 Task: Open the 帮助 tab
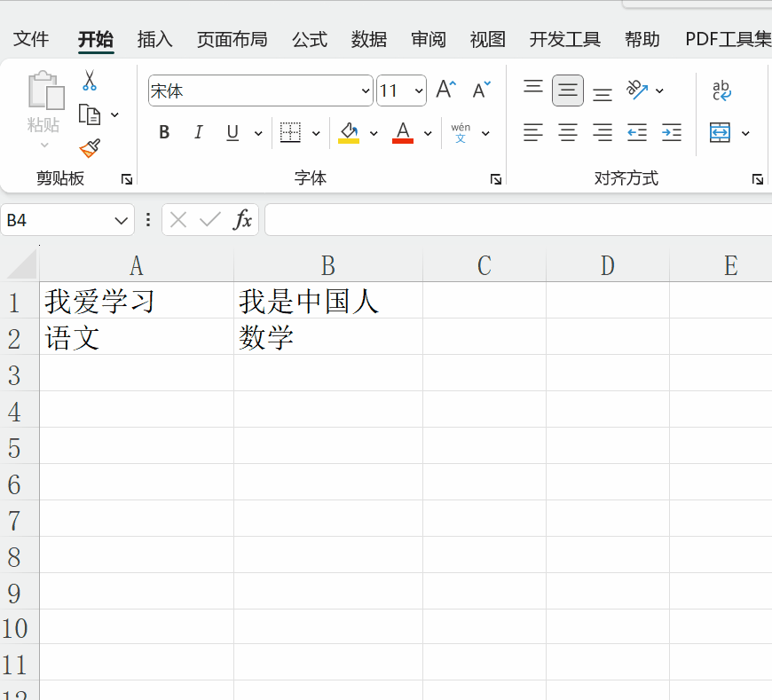pos(642,39)
